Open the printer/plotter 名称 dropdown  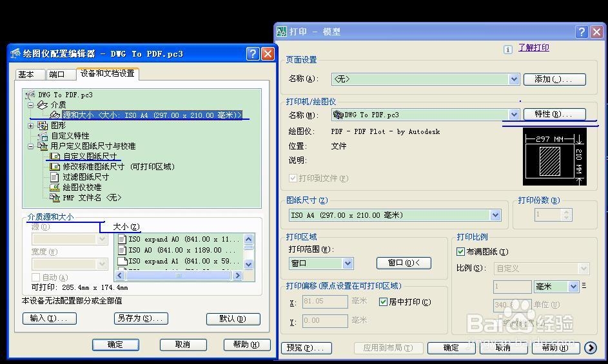514,115
